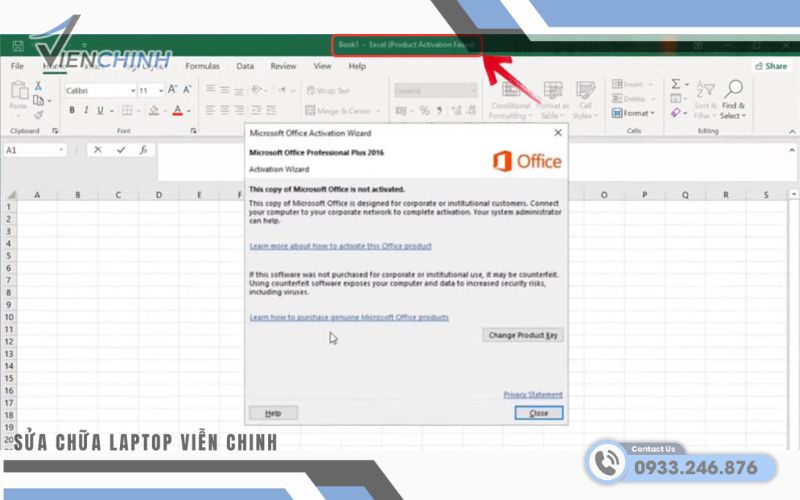Close the Activation Wizard with X

click(x=558, y=133)
